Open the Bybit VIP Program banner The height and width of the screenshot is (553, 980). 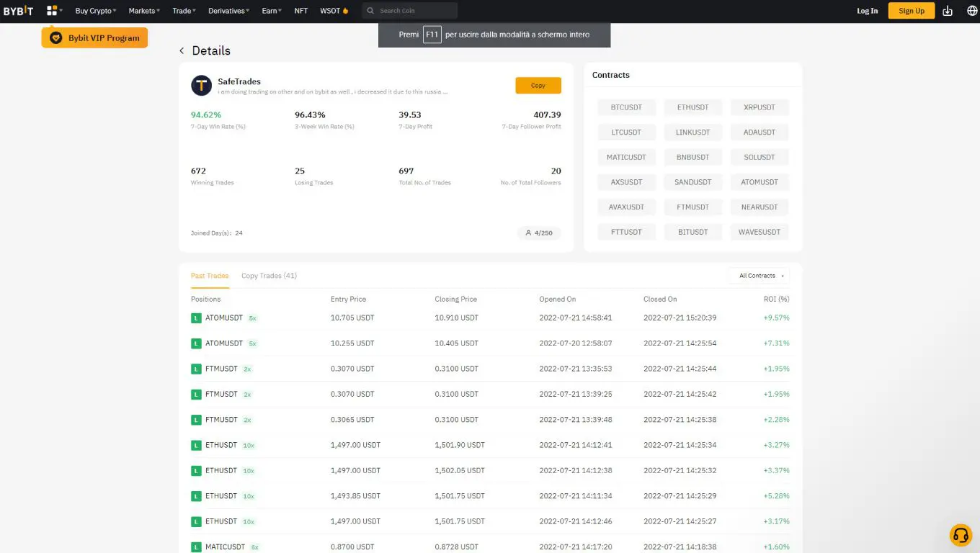coord(94,37)
